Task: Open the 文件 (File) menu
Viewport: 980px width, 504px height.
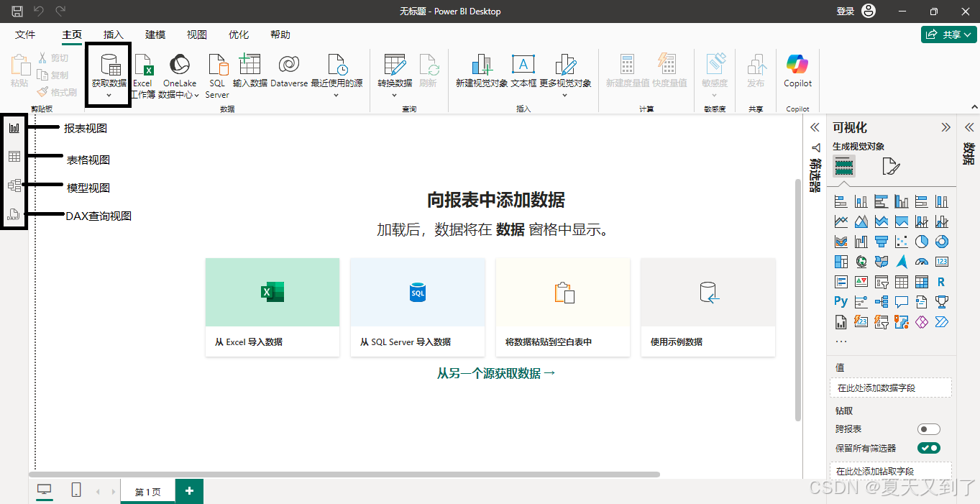Action: click(x=25, y=35)
